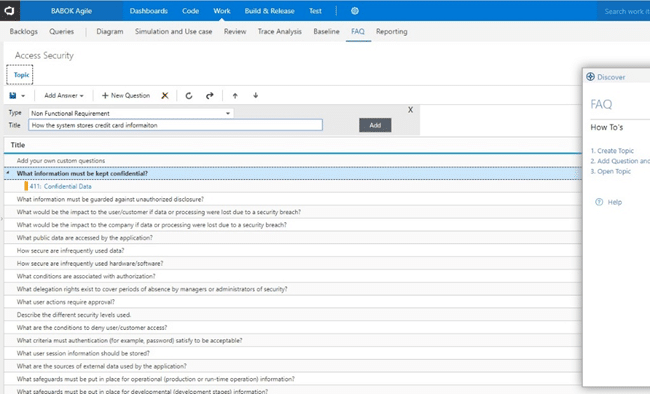Open the Dashboards hub
The height and width of the screenshot is (395, 650).
[x=148, y=11]
